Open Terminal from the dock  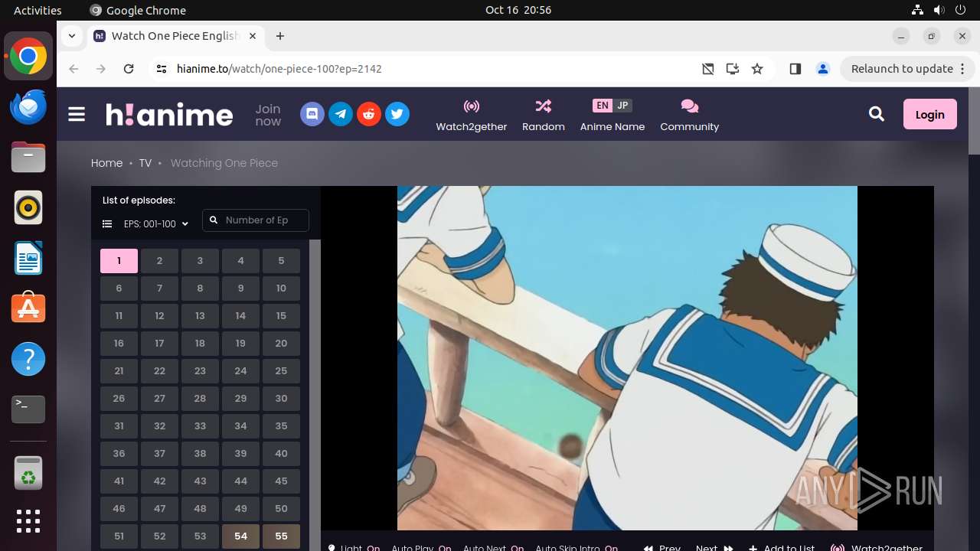28,409
